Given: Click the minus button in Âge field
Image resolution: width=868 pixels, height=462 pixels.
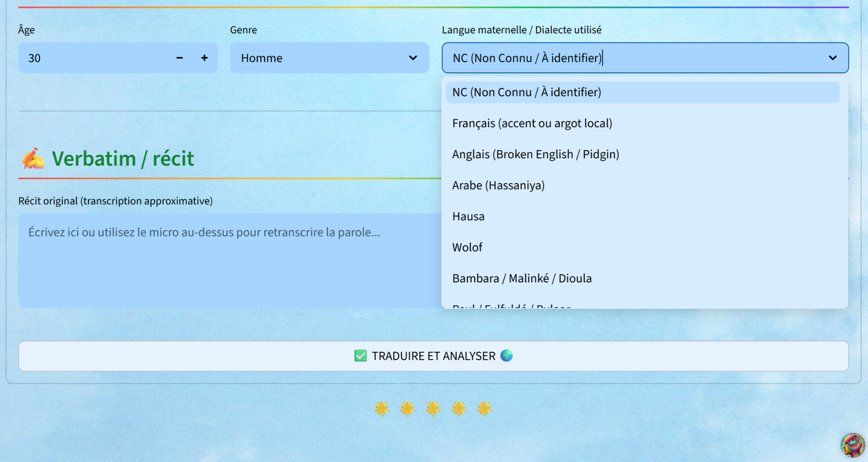Looking at the screenshot, I should click(x=179, y=58).
